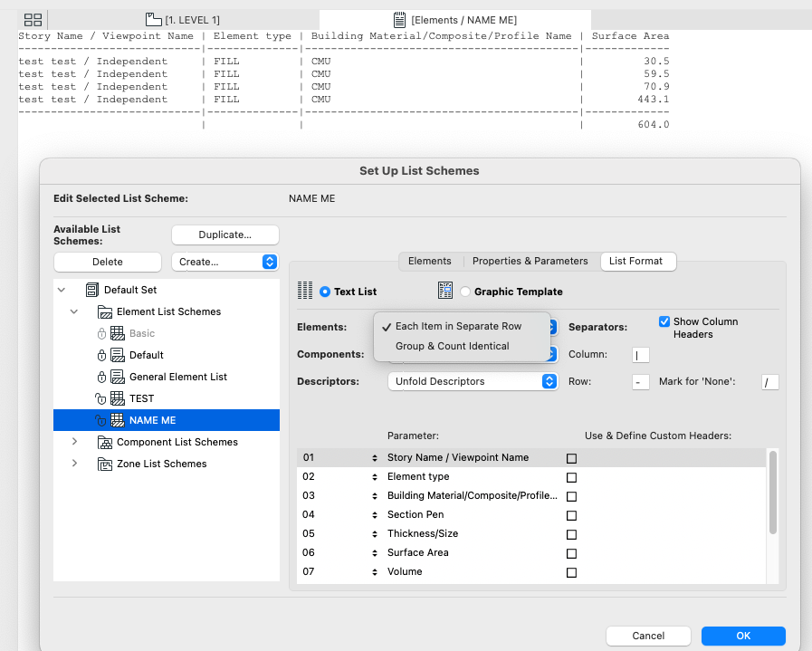Click the lock icon beside Default scheme
Image resolution: width=812 pixels, height=651 pixels.
101,355
